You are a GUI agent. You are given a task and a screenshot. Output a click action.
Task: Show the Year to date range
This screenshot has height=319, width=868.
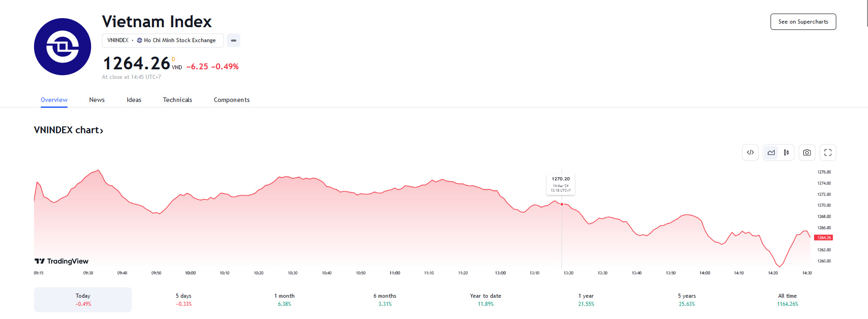point(485,300)
